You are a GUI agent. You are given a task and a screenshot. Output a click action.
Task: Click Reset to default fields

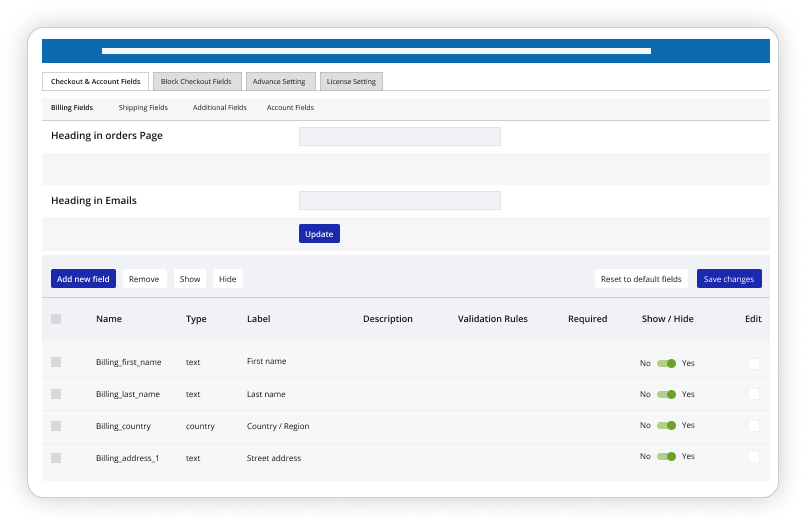641,279
